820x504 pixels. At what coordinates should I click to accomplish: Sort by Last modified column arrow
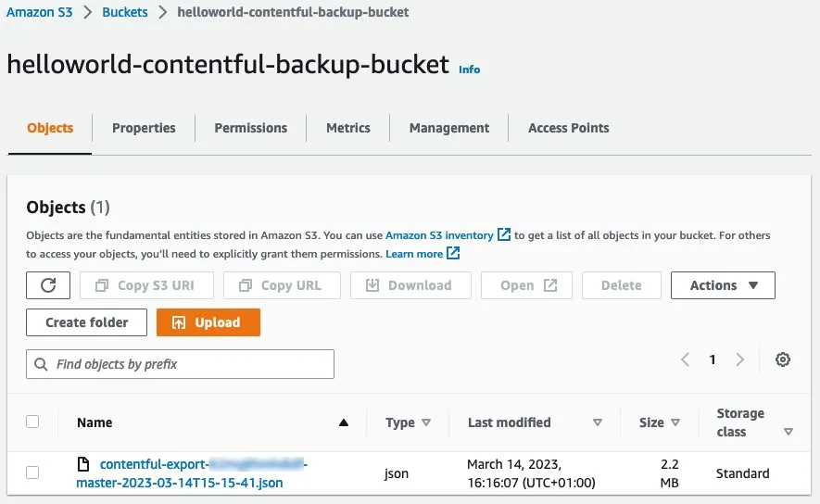tap(598, 422)
